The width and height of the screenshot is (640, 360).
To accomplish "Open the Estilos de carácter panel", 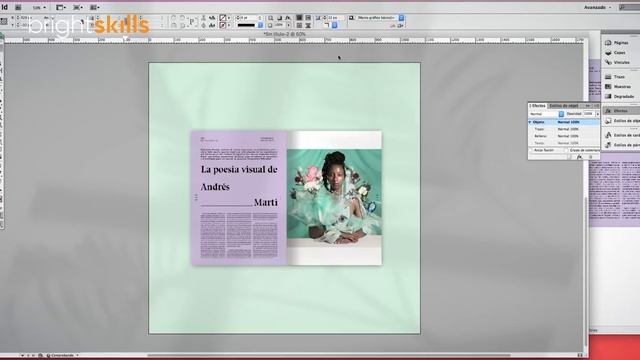I will tap(622, 135).
